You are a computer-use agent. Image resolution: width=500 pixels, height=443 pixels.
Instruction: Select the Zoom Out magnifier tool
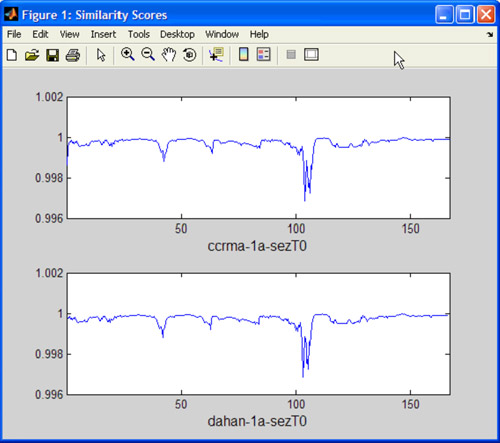click(148, 54)
